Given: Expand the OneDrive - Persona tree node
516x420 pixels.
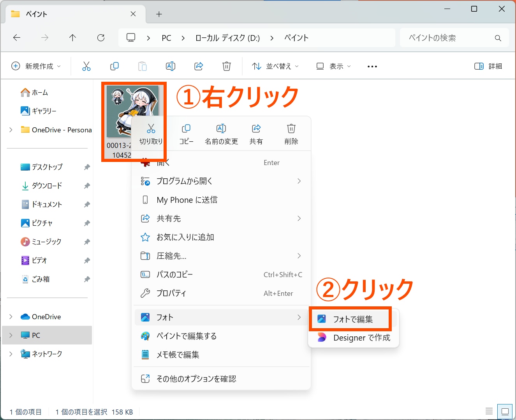Looking at the screenshot, I should 11,130.
